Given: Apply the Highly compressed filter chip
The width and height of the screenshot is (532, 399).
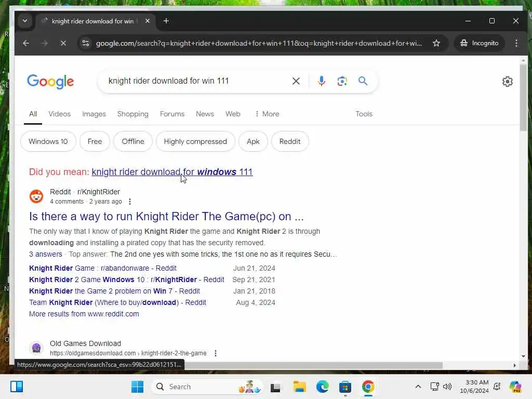Looking at the screenshot, I should pyautogui.click(x=195, y=141).
